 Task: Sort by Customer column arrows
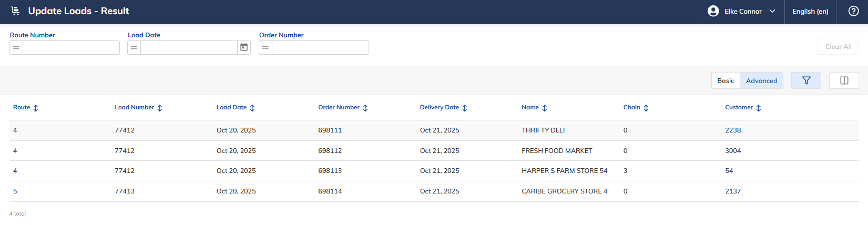(759, 108)
